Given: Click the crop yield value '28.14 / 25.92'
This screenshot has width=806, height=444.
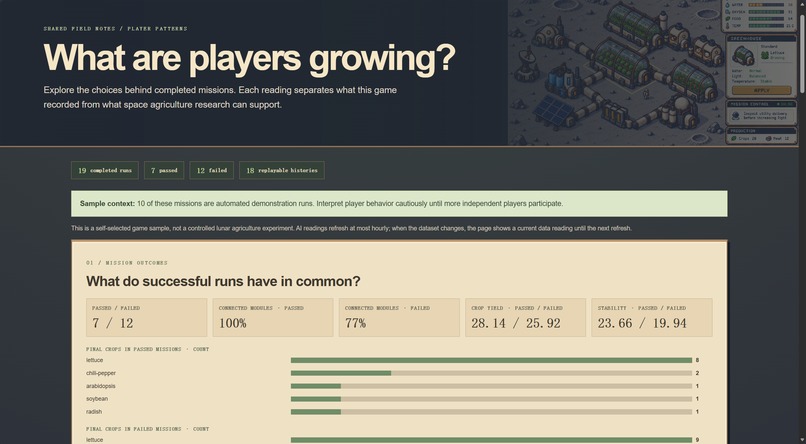Looking at the screenshot, I should (516, 323).
